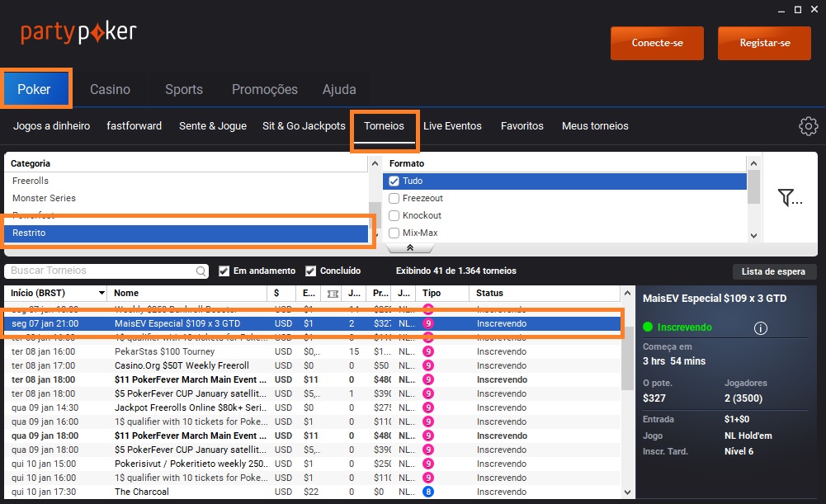Click the Conecte-se login button

pyautogui.click(x=657, y=43)
